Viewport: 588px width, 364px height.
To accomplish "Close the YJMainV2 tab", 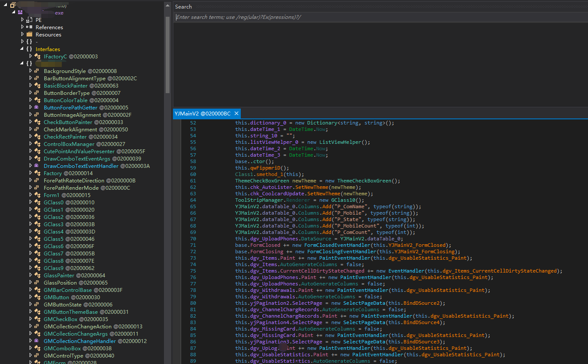I will coord(236,114).
